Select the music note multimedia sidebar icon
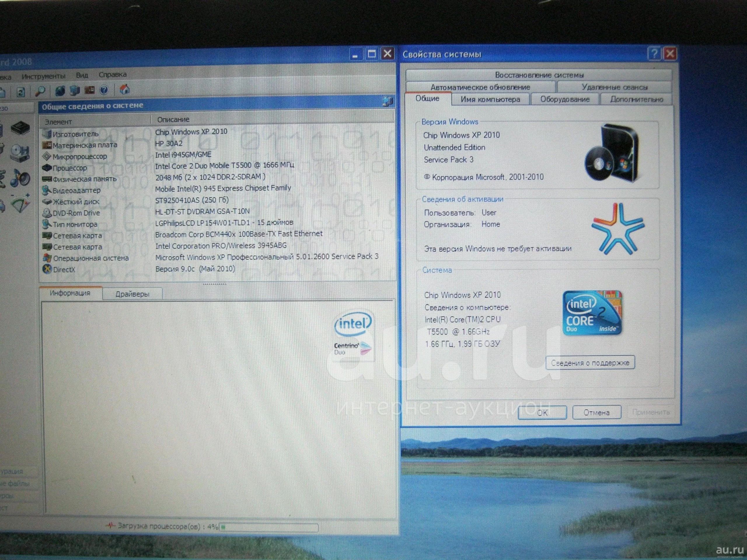The width and height of the screenshot is (747, 560). pyautogui.click(x=20, y=178)
